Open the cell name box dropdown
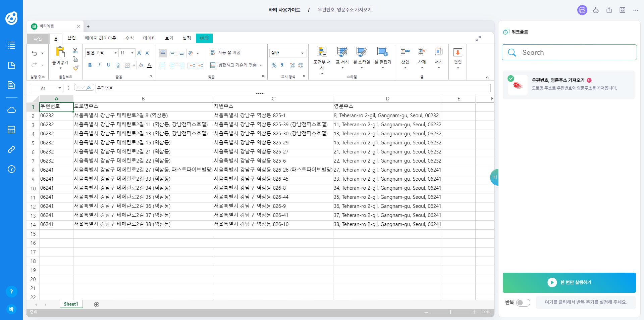The width and height of the screenshot is (644, 320). (60, 88)
